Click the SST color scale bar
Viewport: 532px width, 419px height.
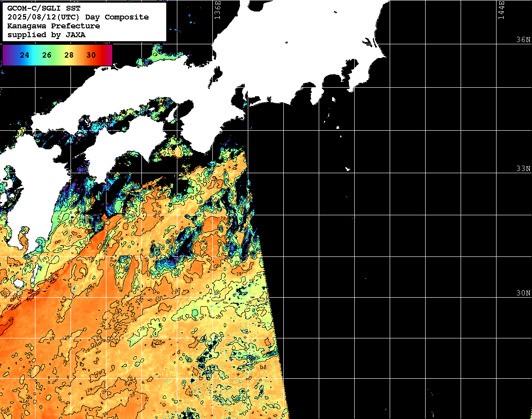pos(57,55)
